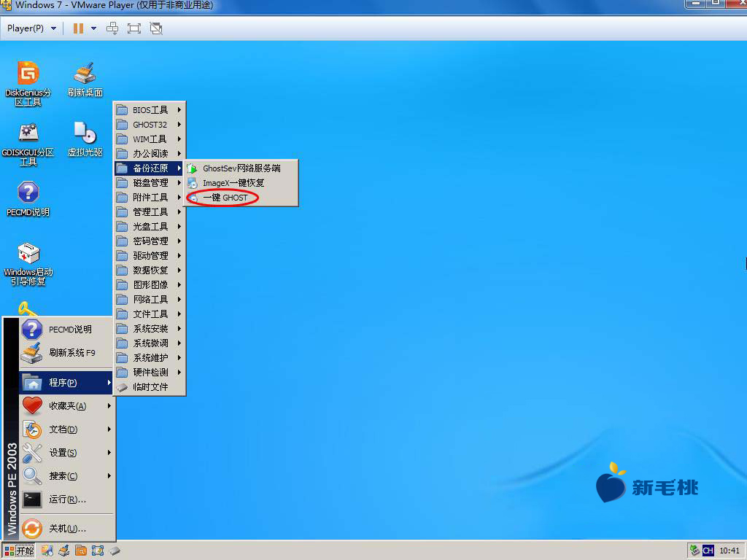
Task: Open GDISKGUI分区工具 desktop icon
Action: pos(28,144)
